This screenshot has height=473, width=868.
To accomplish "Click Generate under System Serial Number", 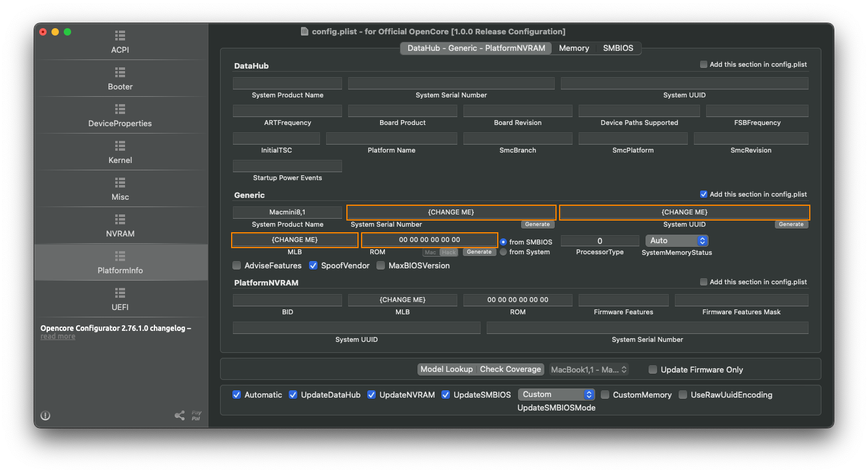I will point(538,224).
